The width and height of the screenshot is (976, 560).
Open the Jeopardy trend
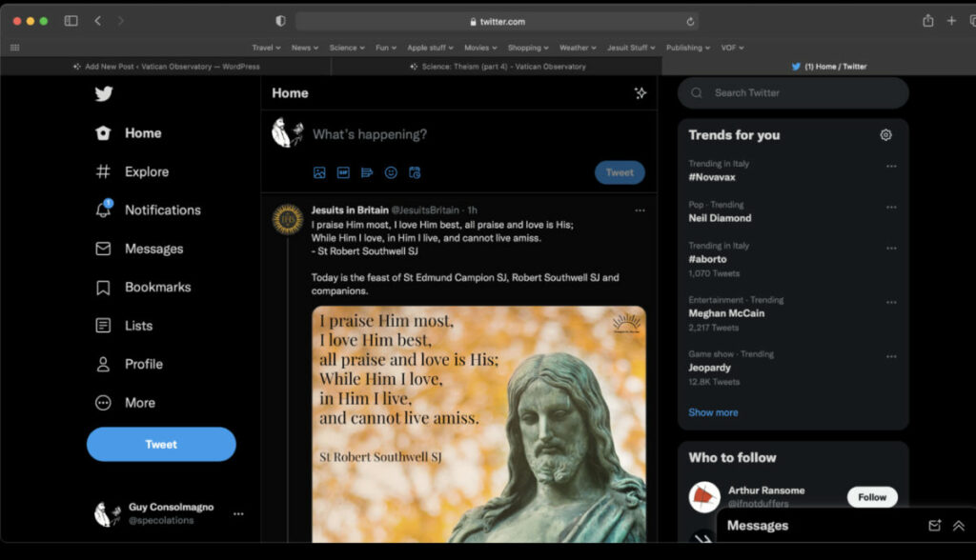tap(709, 368)
